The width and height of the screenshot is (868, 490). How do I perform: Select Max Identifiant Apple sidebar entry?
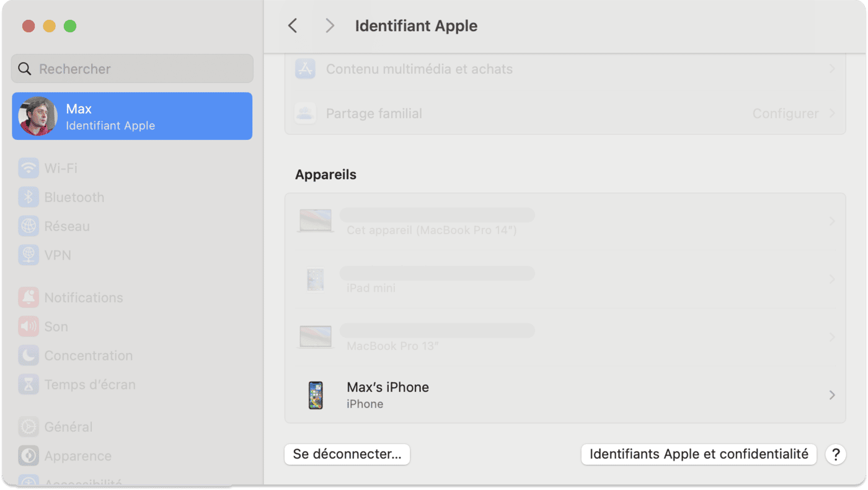(132, 116)
